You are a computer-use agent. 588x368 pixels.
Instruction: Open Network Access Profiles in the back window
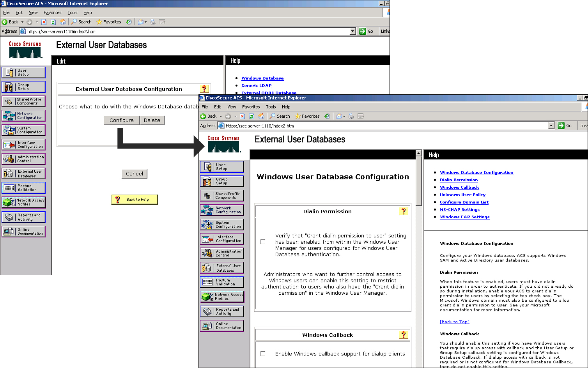click(x=23, y=202)
